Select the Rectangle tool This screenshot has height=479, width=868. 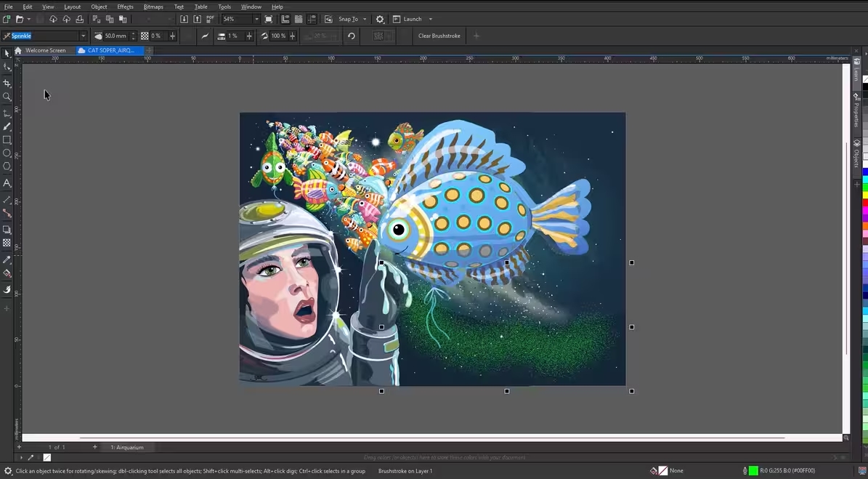click(x=7, y=140)
